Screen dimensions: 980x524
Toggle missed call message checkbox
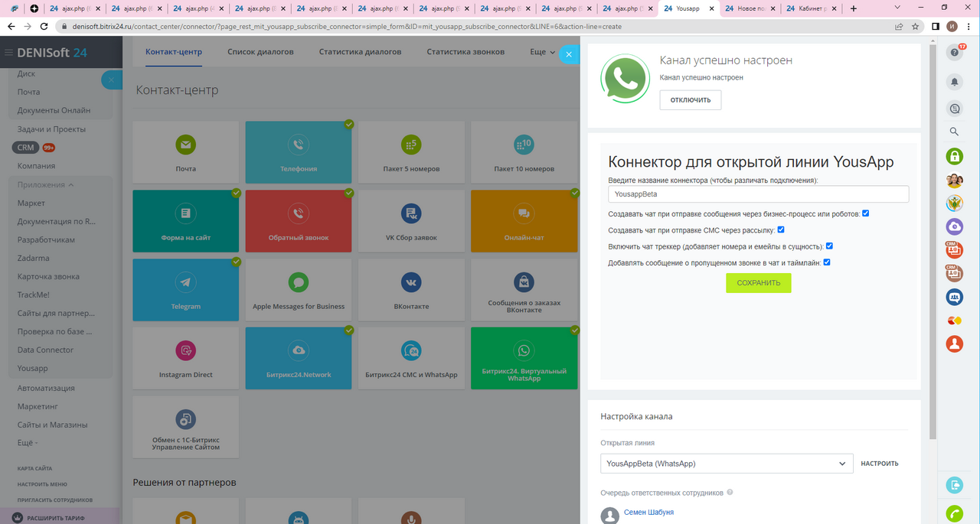[x=827, y=262]
